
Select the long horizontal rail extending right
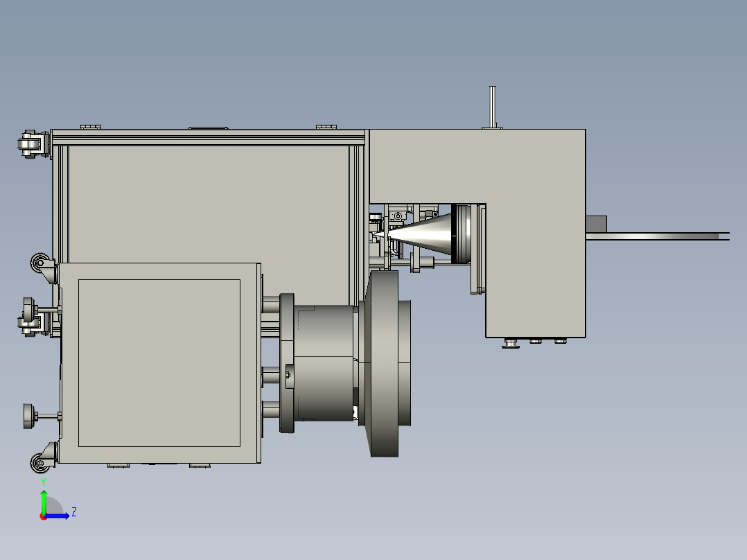(658, 236)
